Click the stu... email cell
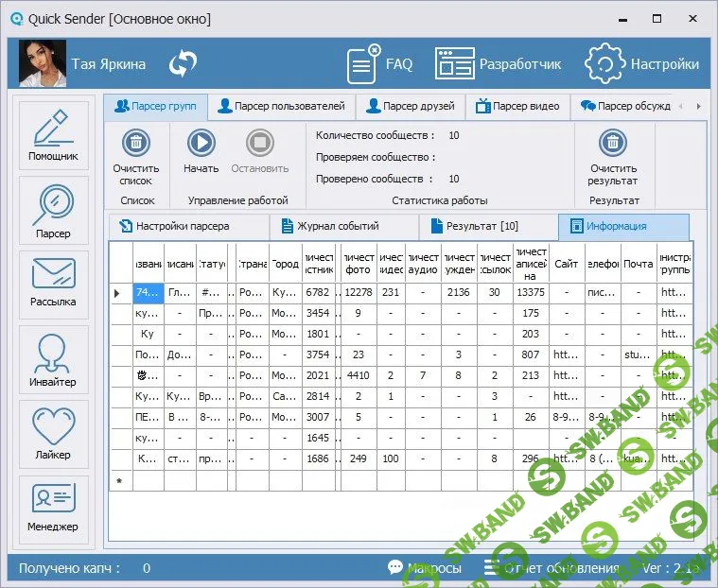The width and height of the screenshot is (718, 588). [x=639, y=355]
